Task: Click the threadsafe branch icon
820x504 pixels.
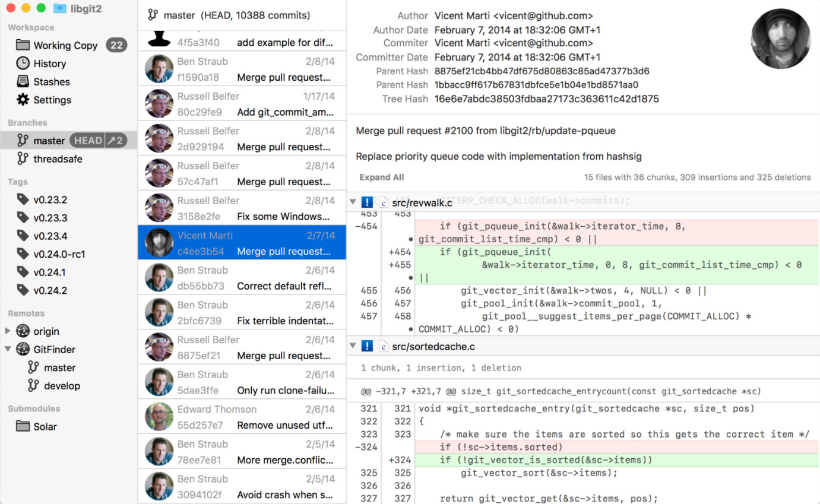Action: 23,159
